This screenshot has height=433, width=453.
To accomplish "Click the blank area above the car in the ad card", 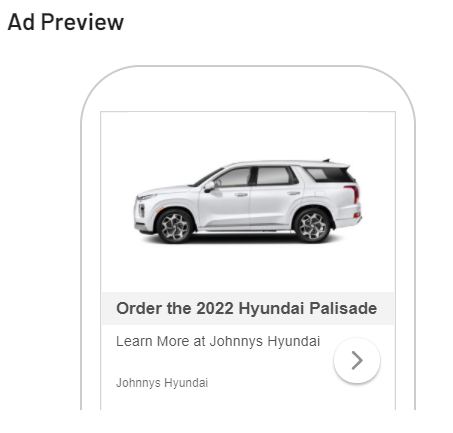I will 248,135.
